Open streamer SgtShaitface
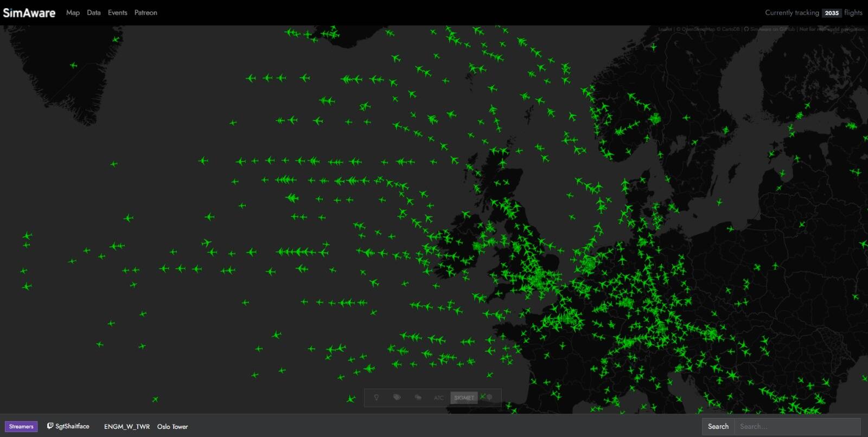Viewport: 868px width, 437px height. click(x=72, y=426)
